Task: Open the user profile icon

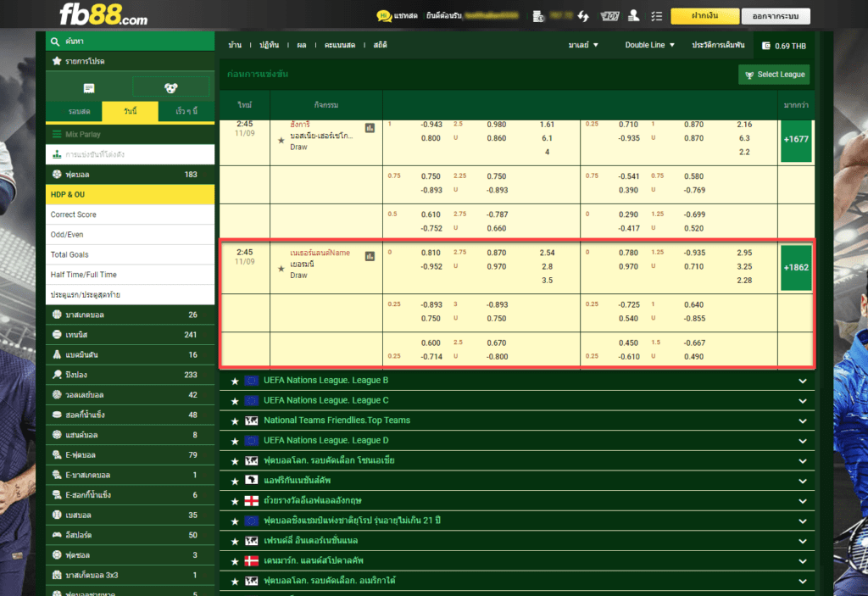Action: pyautogui.click(x=634, y=16)
